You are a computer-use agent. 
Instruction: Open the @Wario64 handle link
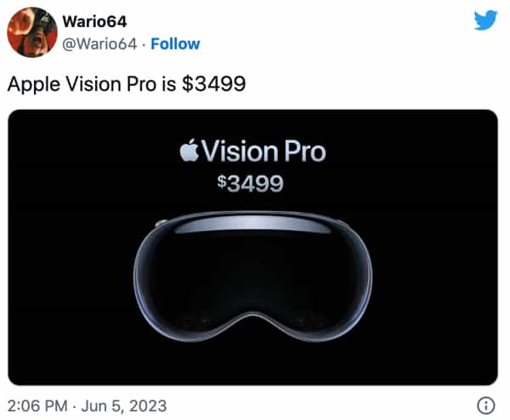tap(99, 44)
